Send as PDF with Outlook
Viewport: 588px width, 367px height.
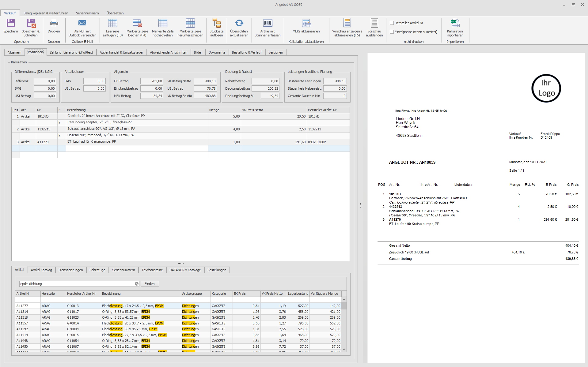[82, 24]
